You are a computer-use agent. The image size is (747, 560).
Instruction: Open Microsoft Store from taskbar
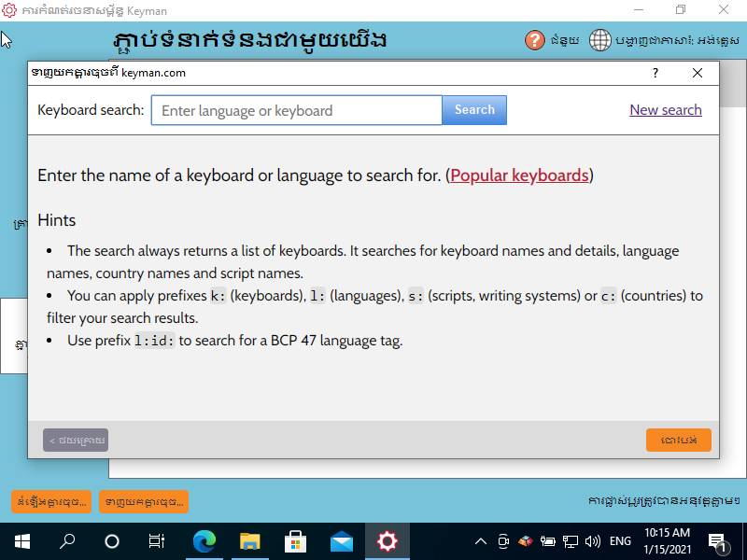[295, 541]
